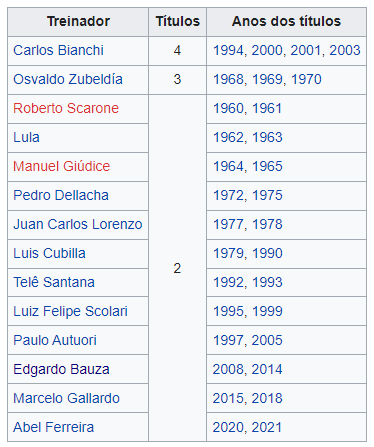This screenshot has height=447, width=374.
Task: Open the Luis Cubilla link
Action: tap(49, 253)
